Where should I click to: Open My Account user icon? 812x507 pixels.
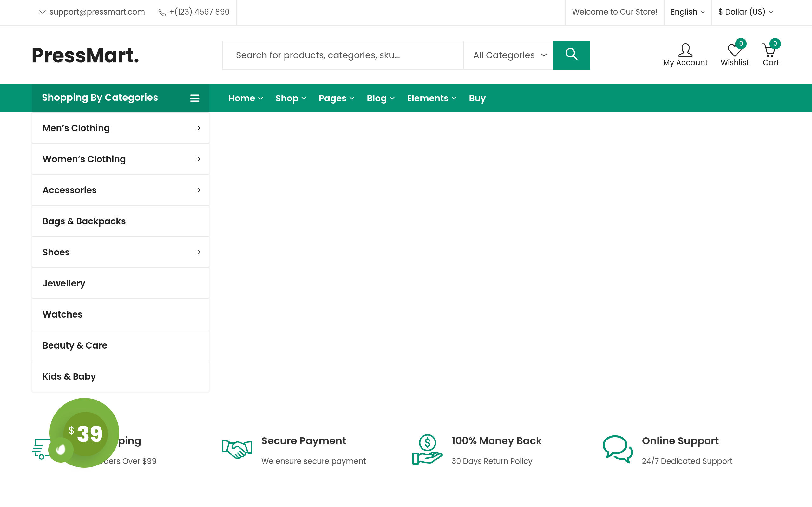tap(685, 50)
